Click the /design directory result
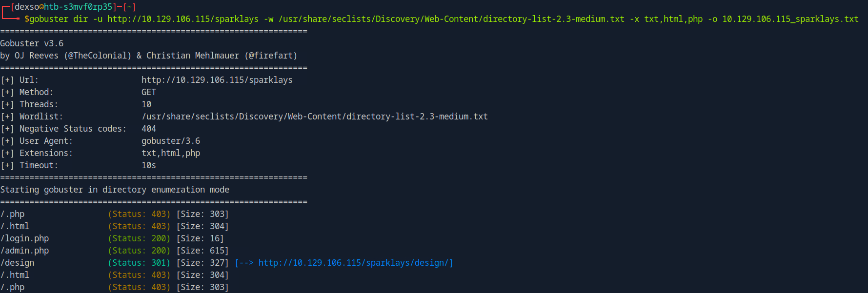 point(18,263)
